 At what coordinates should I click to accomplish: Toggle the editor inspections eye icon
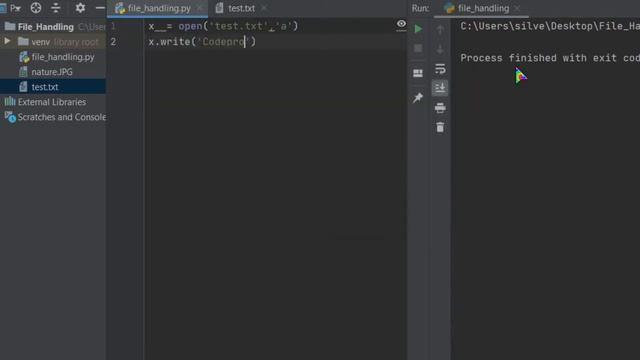coord(401,24)
